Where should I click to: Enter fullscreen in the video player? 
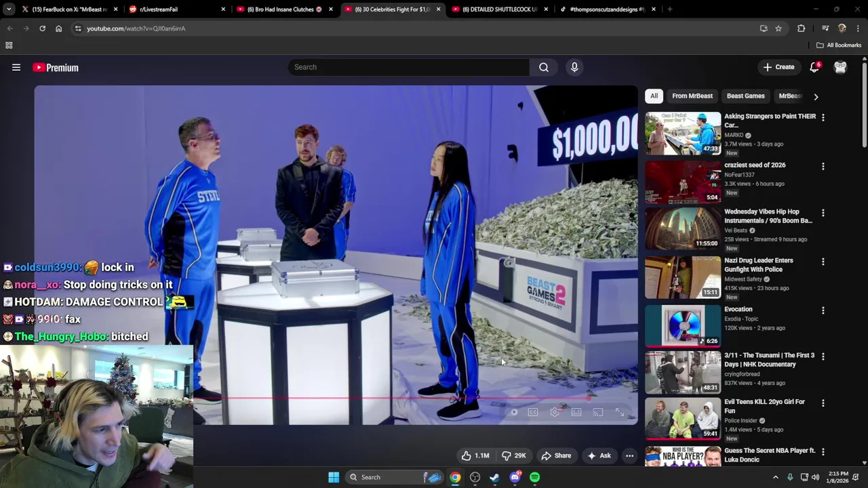tap(619, 412)
